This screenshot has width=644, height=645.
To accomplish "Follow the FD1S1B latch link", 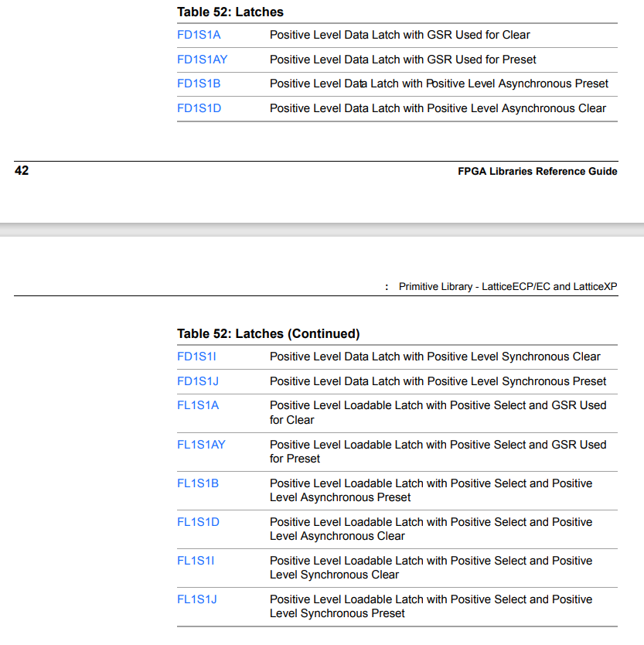I will [199, 84].
